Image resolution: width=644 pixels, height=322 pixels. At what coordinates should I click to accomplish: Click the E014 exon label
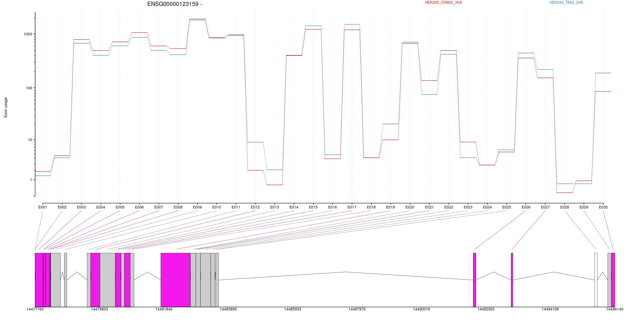coord(294,207)
